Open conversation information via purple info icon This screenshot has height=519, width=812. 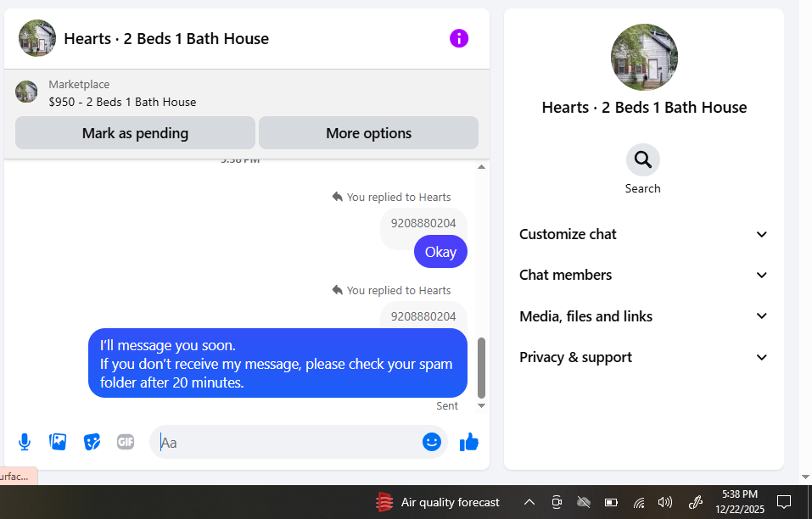459,38
